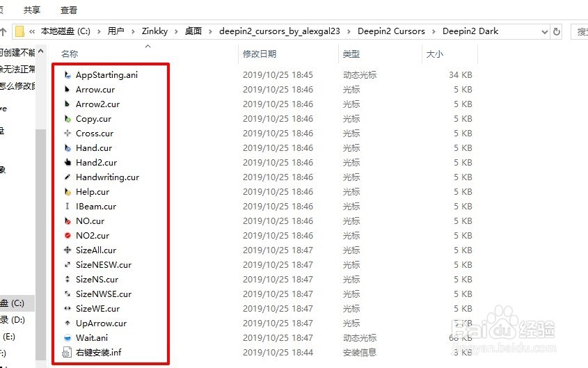Click the Handwriting.cur file name
This screenshot has width=588, height=368.
click(x=107, y=177)
